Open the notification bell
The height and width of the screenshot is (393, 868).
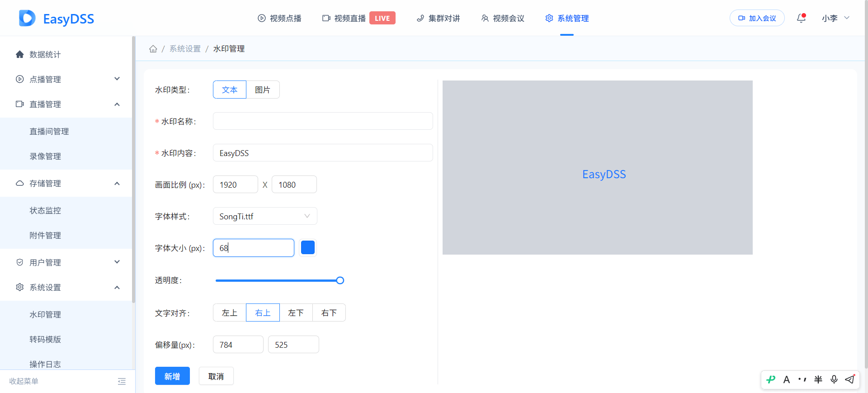(801, 18)
